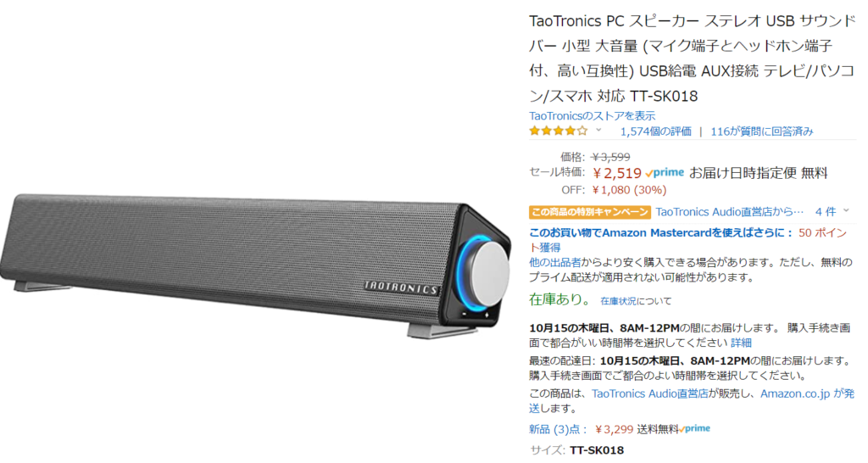Open TaoTronics Audio直営店 seller link

(650, 393)
